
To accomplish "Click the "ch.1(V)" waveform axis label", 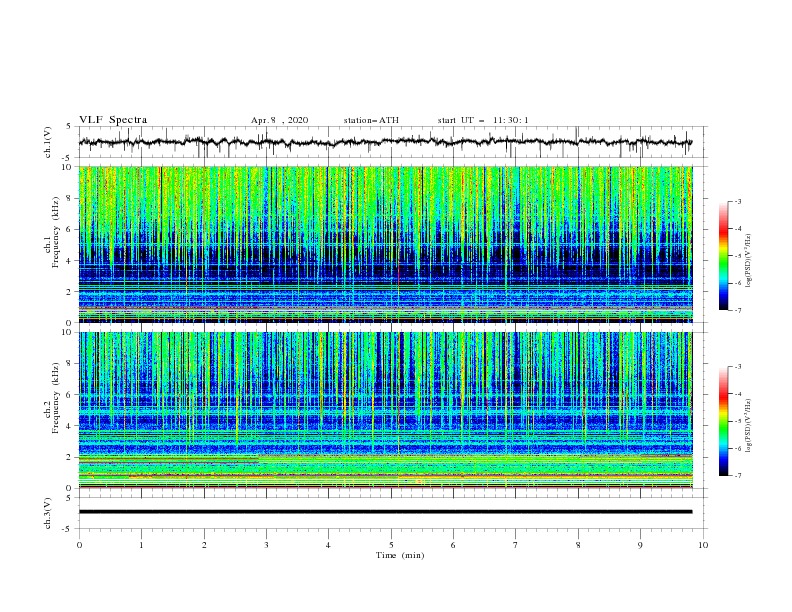I will pos(48,142).
